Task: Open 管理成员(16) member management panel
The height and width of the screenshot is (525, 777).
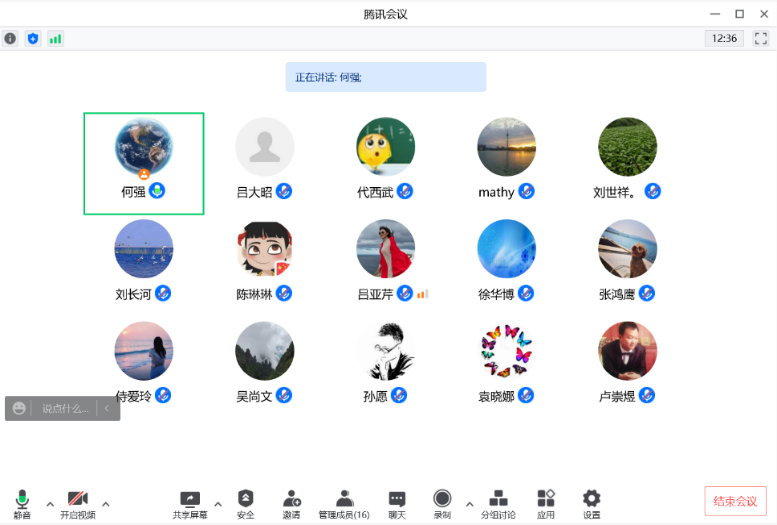Action: click(344, 501)
